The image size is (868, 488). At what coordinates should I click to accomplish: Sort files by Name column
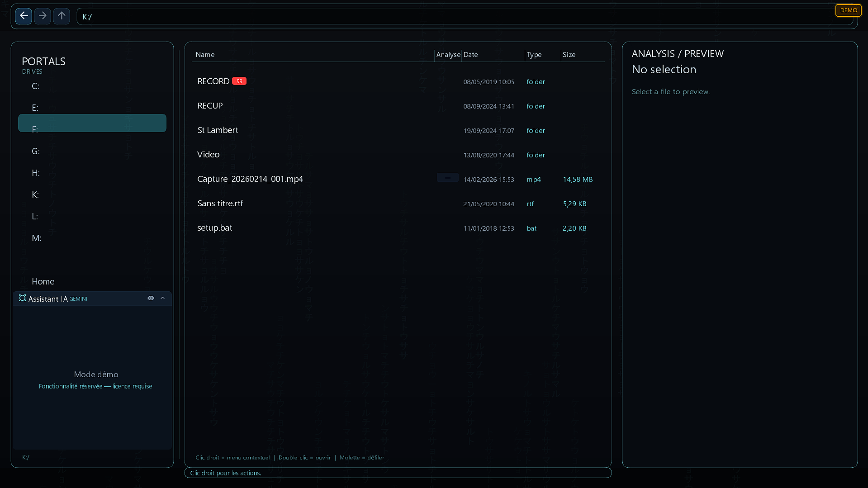205,54
